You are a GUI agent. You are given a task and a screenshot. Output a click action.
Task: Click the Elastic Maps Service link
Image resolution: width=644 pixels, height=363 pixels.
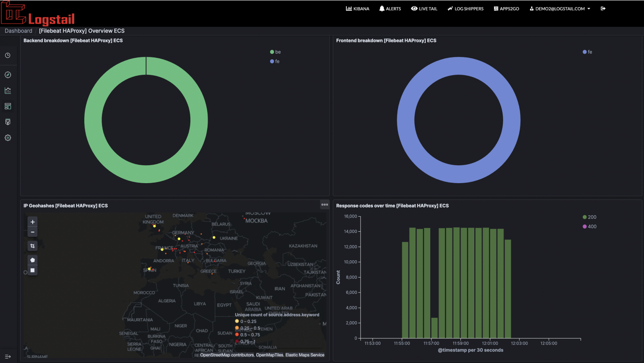click(305, 355)
